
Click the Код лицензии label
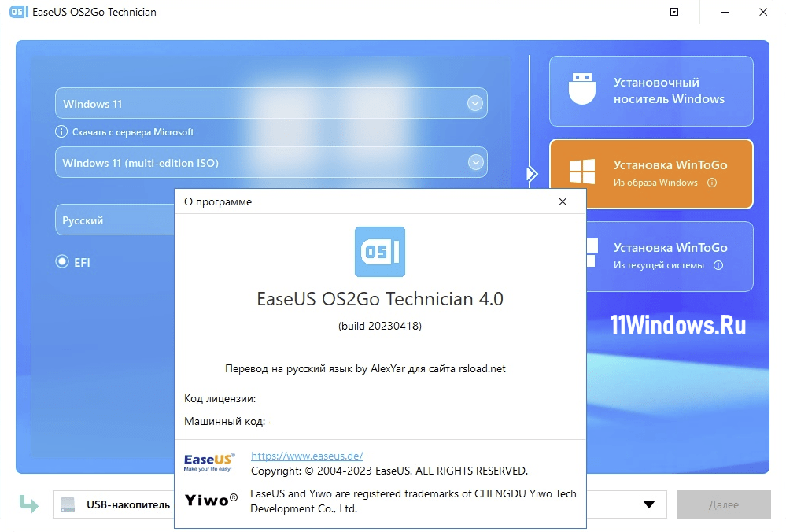click(220, 399)
